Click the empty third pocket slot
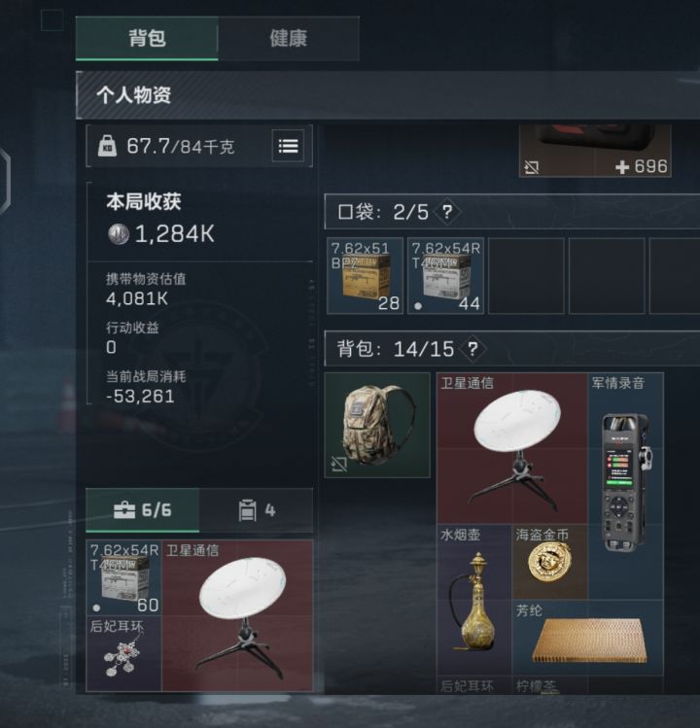This screenshot has height=728, width=700. pyautogui.click(x=526, y=276)
